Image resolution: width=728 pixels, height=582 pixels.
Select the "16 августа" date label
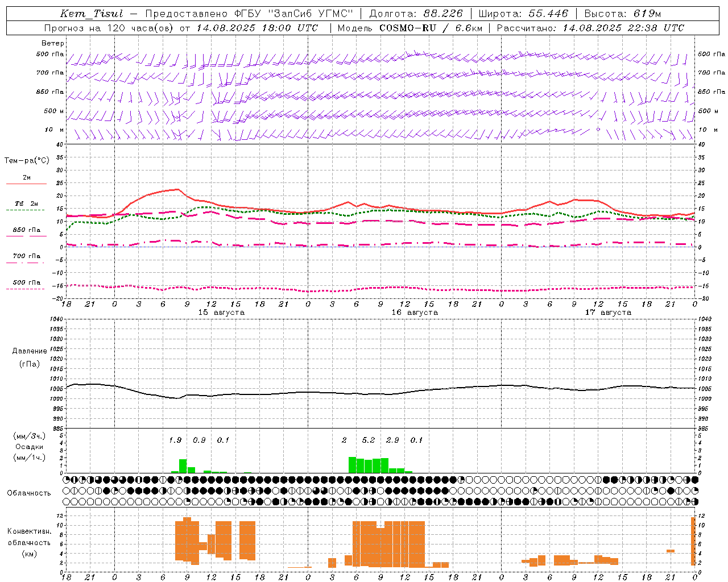(415, 313)
